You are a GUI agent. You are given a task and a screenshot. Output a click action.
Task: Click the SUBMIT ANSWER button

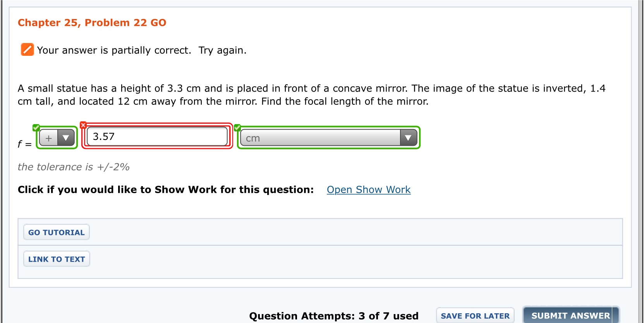coord(570,316)
